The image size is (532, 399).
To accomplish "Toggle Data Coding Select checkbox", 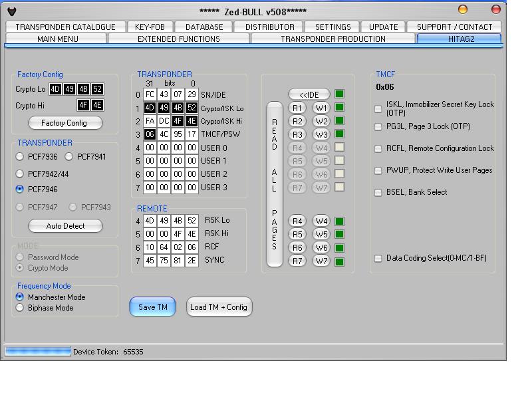I will click(x=378, y=258).
